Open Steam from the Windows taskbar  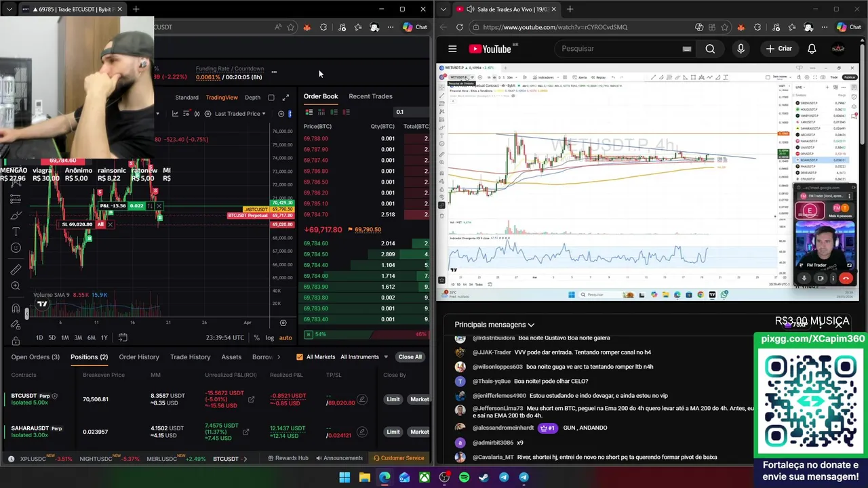[484, 477]
